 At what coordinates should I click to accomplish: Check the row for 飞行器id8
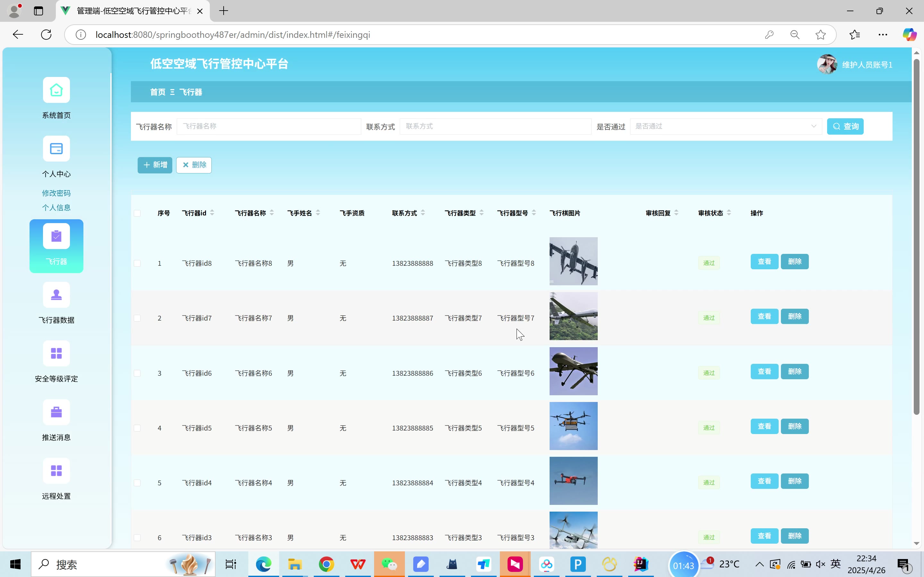pos(137,263)
